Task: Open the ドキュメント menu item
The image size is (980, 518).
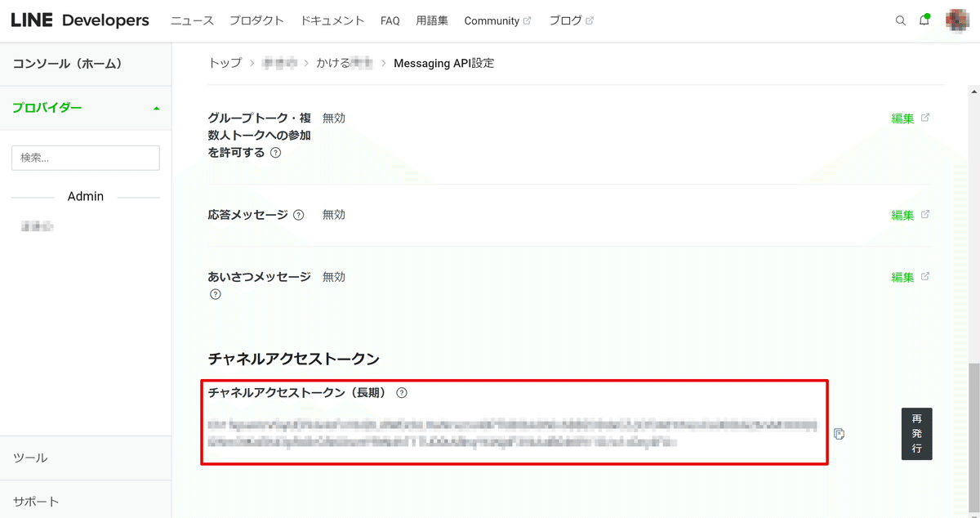Action: pos(332,20)
